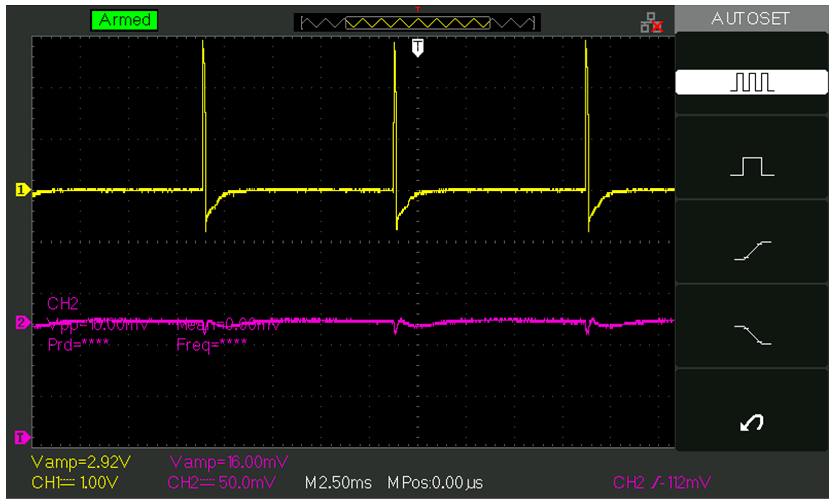Click the magenta Vamp=16.00mV measurement
The height and width of the screenshot is (504, 833).
pos(228,462)
